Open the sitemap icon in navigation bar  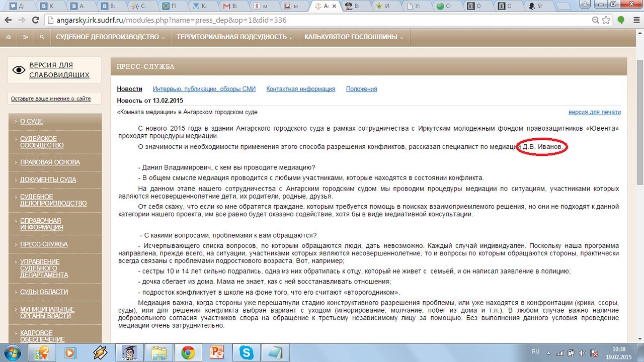coord(25,37)
